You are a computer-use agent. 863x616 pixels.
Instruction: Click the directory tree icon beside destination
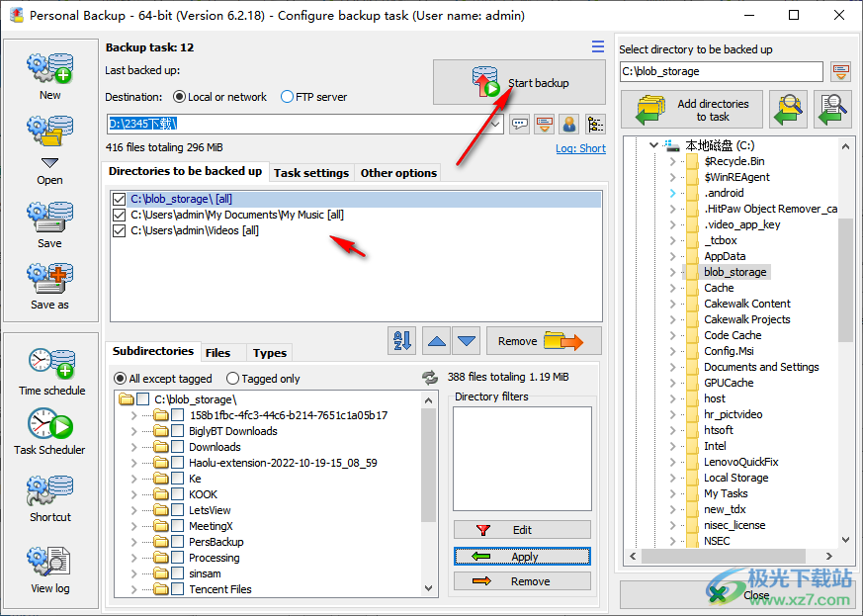pyautogui.click(x=595, y=125)
